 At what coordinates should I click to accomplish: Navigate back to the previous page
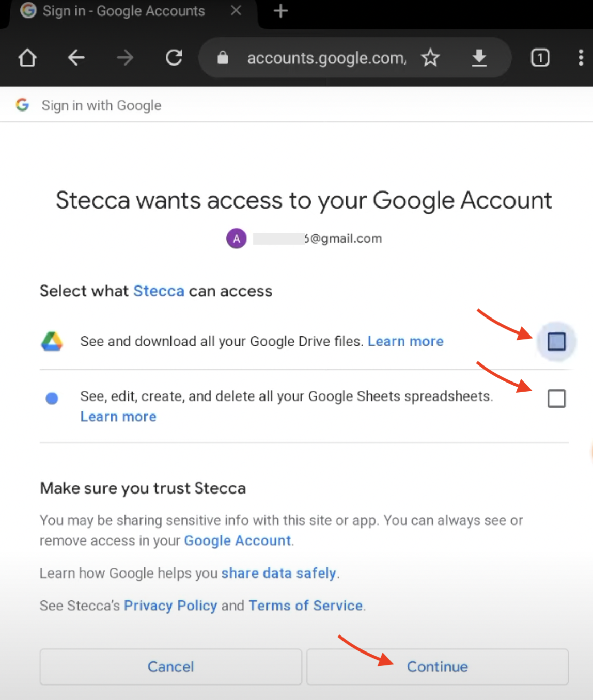click(76, 58)
